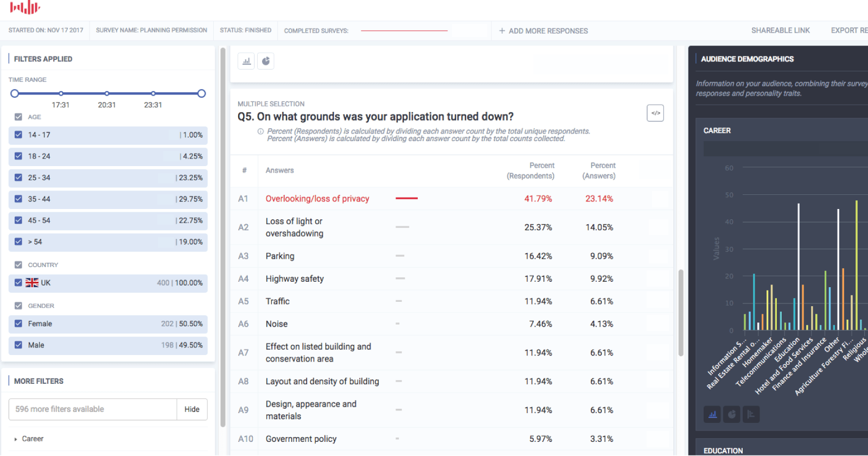Viewport: 868px width, 456px height.
Task: Click Add More Responses
Action: (542, 30)
